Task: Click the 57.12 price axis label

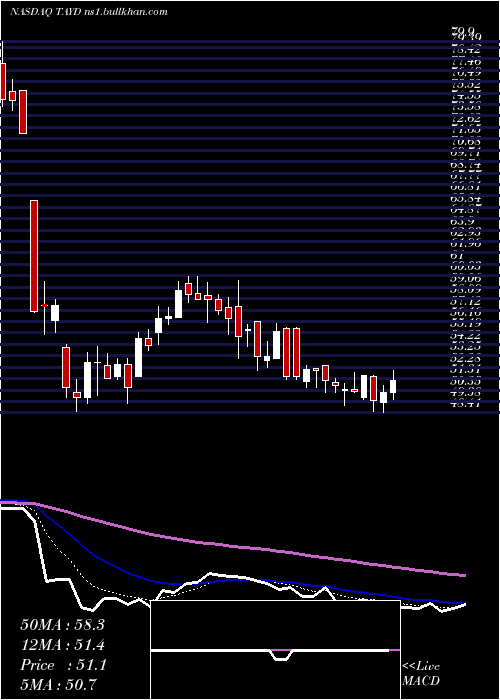Action: click(x=465, y=302)
